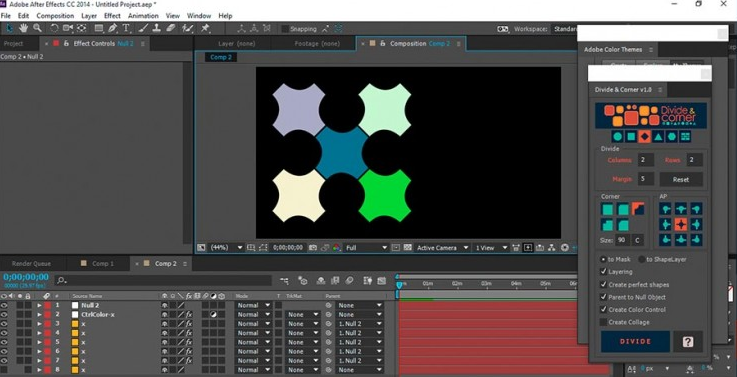Choose diamond shape in Divide & Corner

(645, 137)
